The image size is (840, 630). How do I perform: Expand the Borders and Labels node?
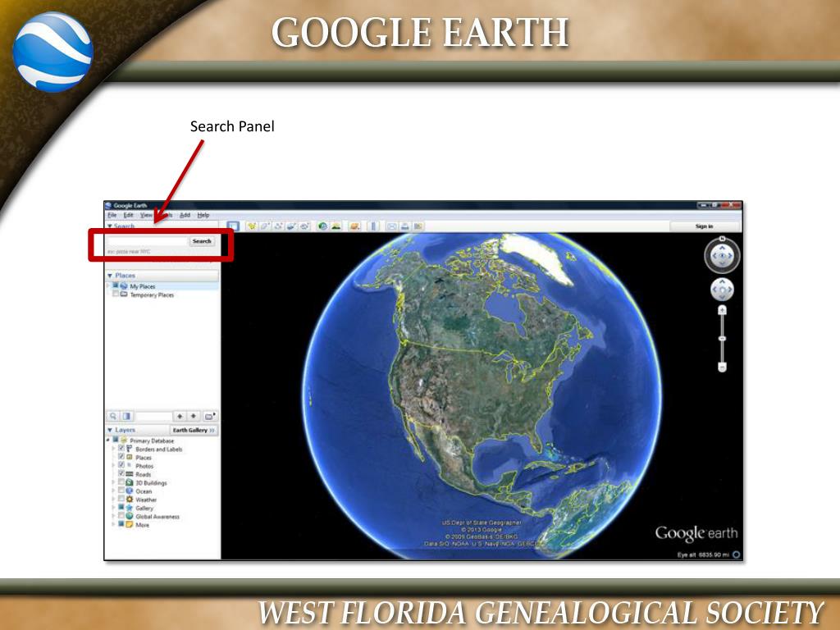[x=113, y=449]
